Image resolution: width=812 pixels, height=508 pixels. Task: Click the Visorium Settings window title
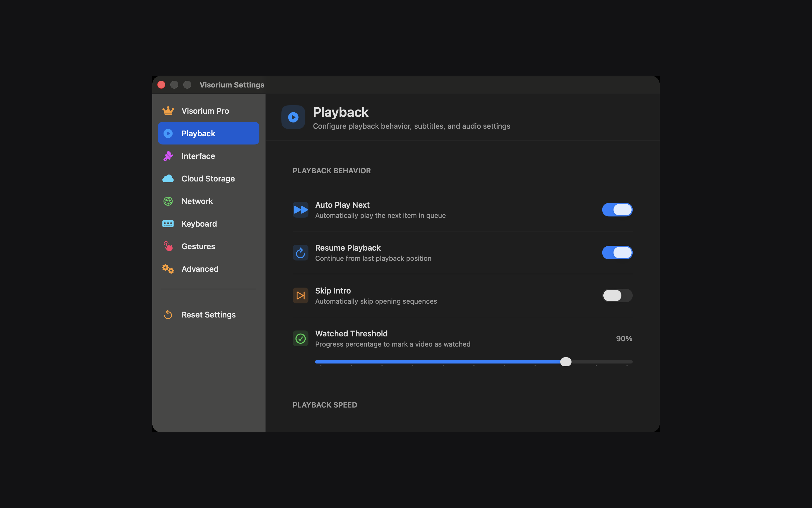232,85
